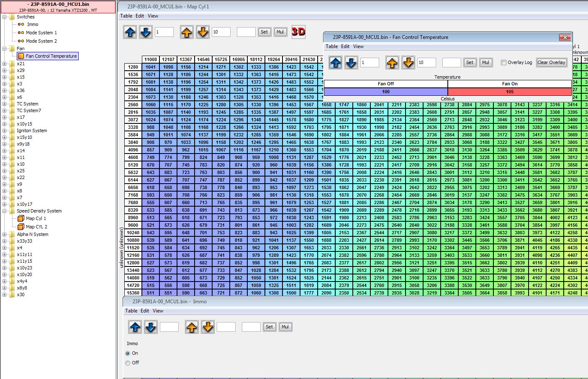Click blue up arrow in Map Cyl 1 toolbar

click(130, 32)
